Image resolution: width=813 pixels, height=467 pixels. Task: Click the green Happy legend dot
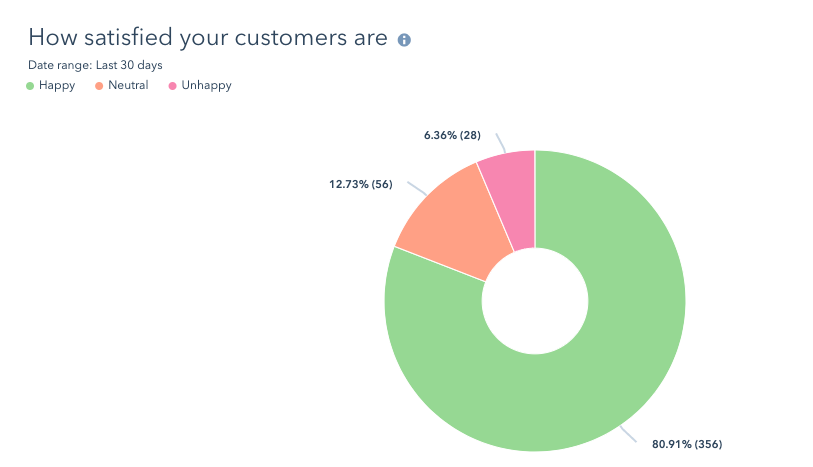tap(30, 86)
